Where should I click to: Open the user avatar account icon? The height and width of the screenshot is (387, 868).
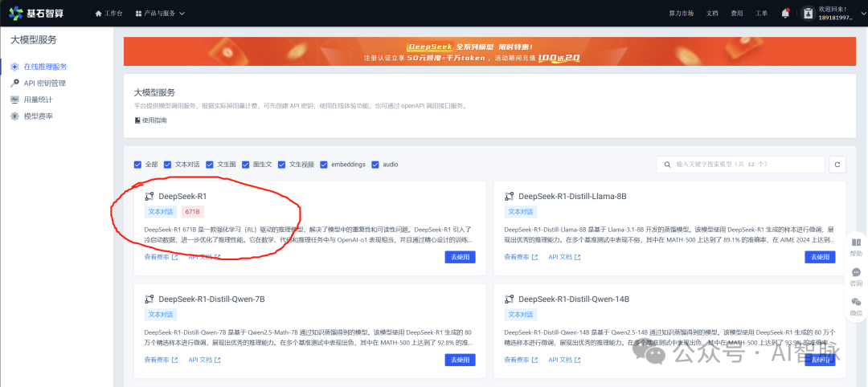pos(809,14)
